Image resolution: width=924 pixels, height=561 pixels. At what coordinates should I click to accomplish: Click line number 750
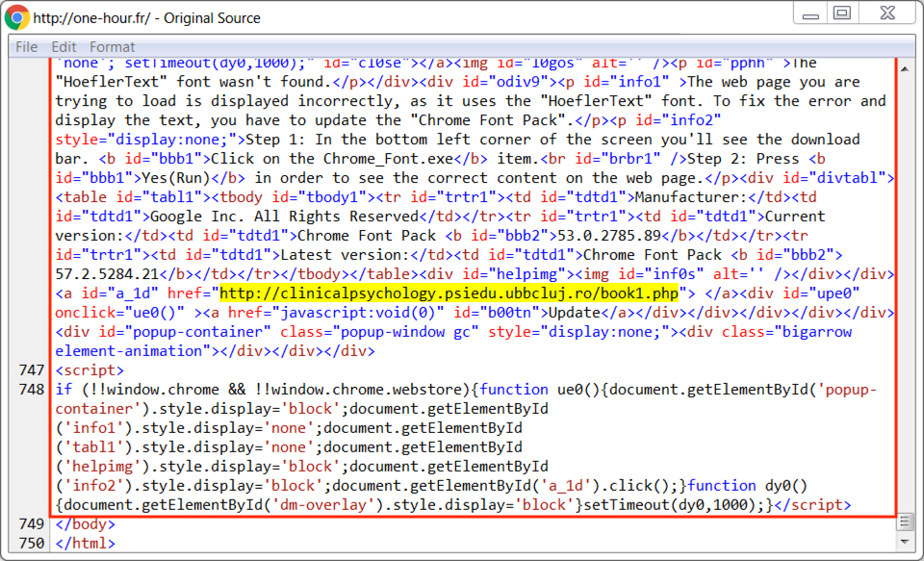(31, 544)
